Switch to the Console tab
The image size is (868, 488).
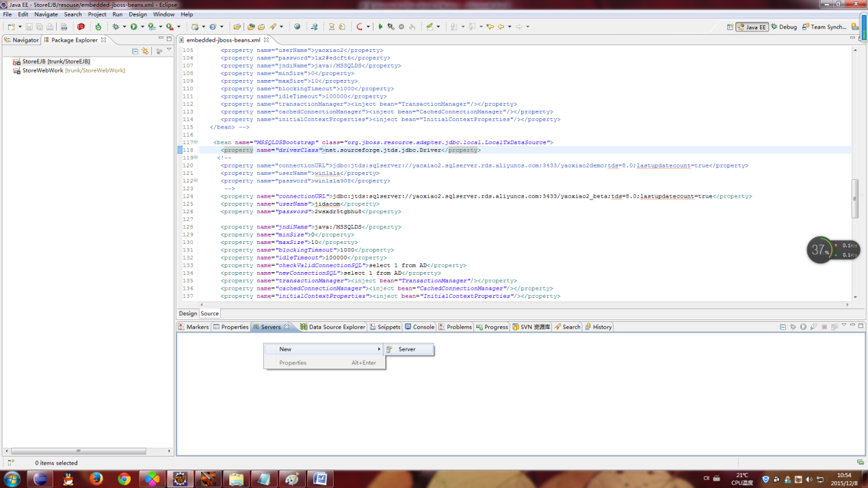click(419, 327)
